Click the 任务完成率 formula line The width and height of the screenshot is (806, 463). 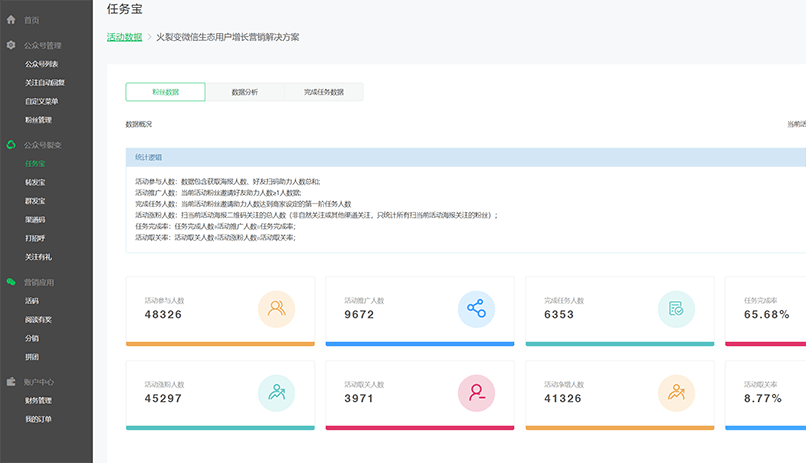pos(215,226)
